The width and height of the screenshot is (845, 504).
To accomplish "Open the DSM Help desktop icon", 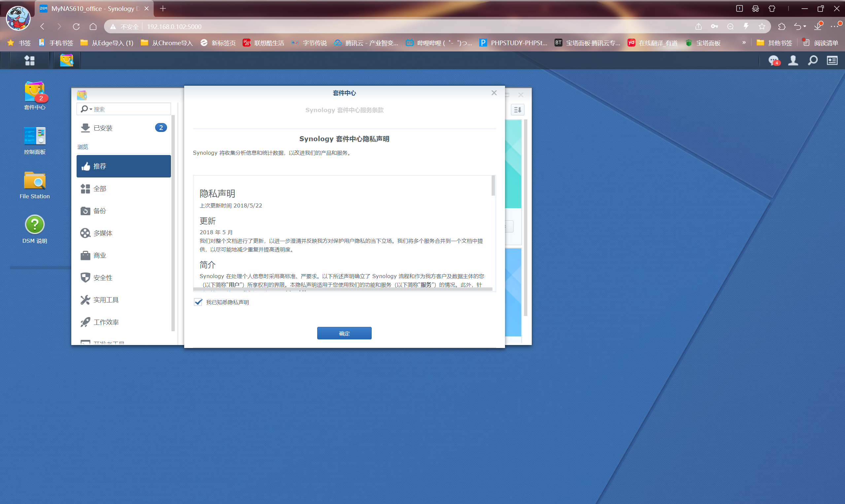I will (x=35, y=230).
